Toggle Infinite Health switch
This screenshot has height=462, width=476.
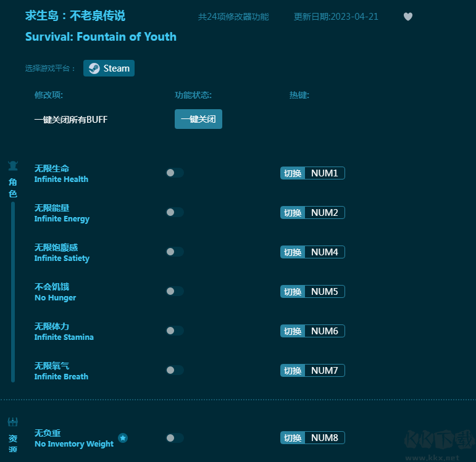tap(175, 173)
